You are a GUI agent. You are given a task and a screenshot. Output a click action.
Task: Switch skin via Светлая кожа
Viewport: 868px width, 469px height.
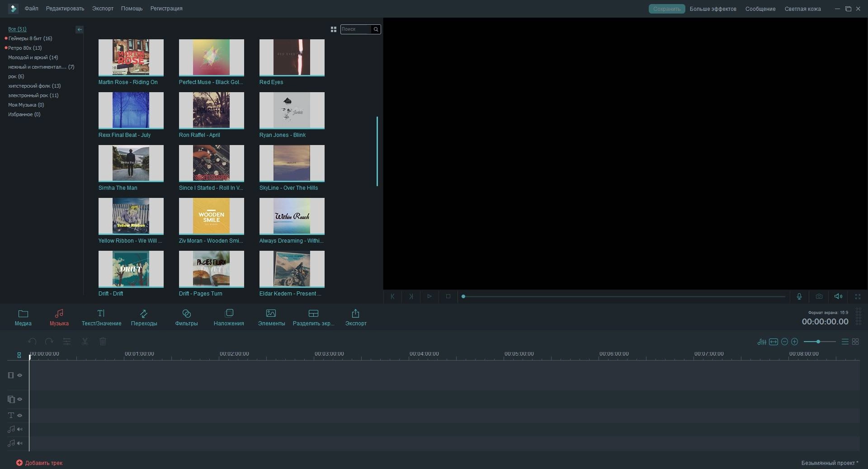click(802, 9)
